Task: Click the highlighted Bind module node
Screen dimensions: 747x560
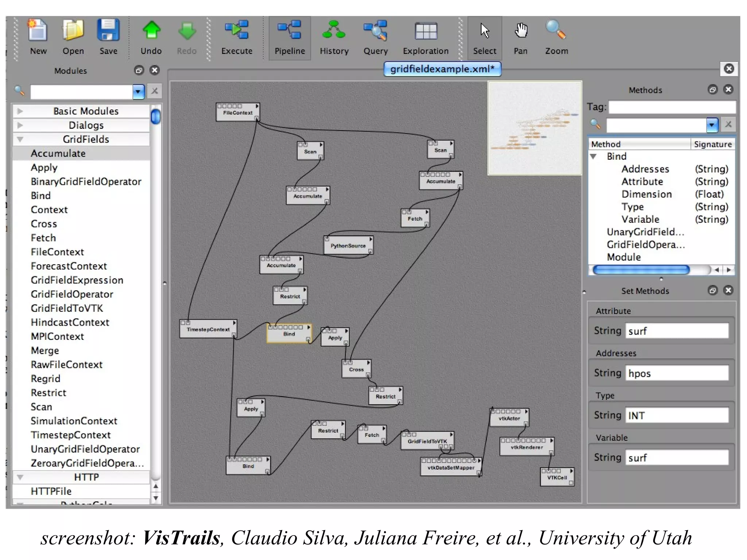Action: [289, 334]
